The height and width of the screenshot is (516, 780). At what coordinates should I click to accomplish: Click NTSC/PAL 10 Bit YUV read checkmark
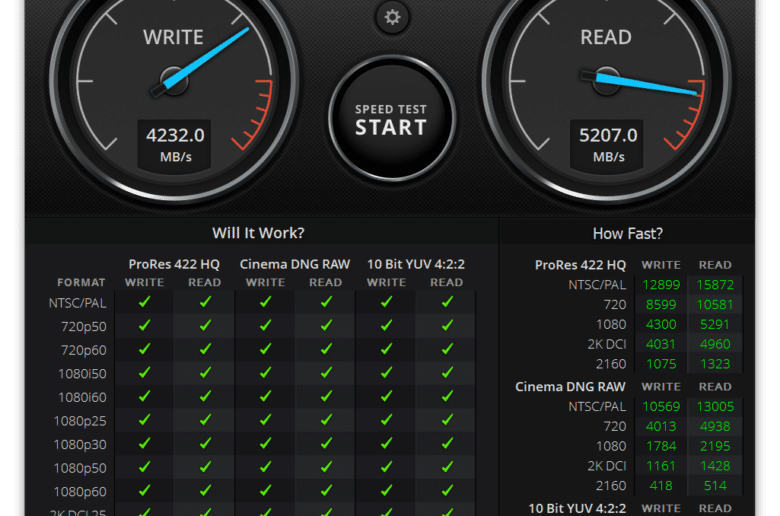coord(447,302)
